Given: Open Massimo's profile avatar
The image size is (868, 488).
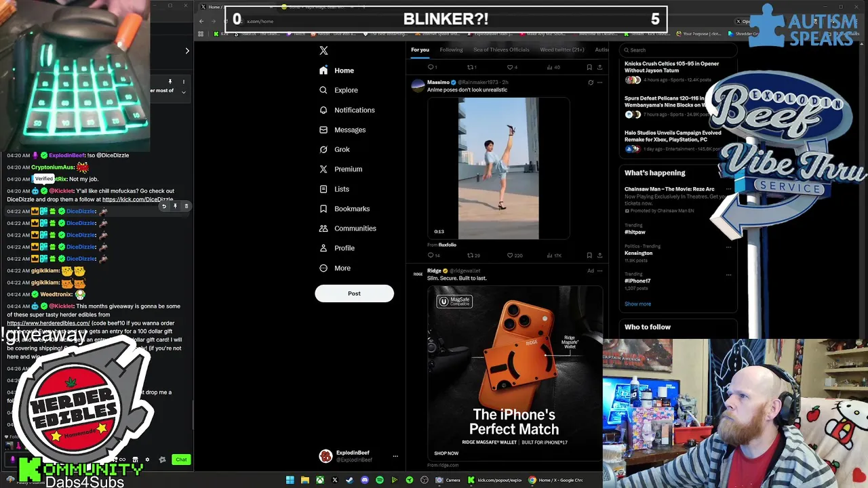Looking at the screenshot, I should click(x=418, y=85).
